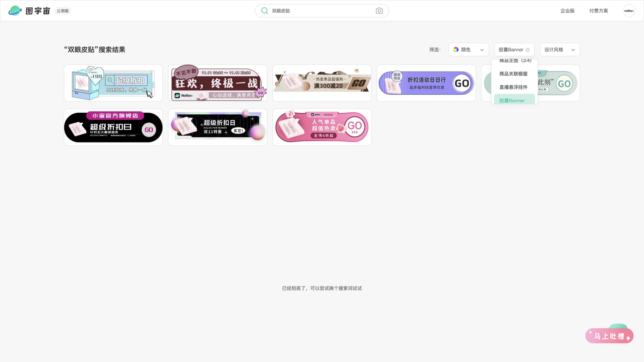This screenshot has width=644, height=362.
Task: Click the 图宇宙 brand name text
Action: tap(38, 11)
